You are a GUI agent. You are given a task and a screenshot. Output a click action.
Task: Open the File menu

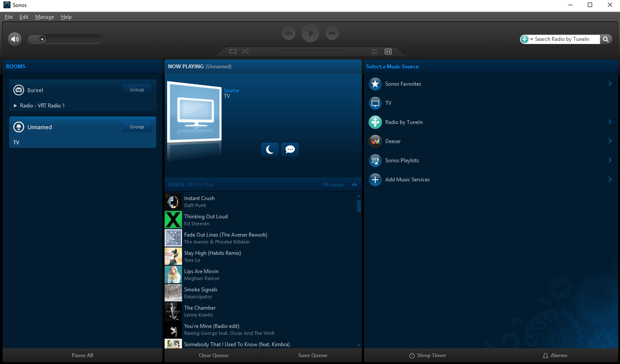tap(9, 17)
